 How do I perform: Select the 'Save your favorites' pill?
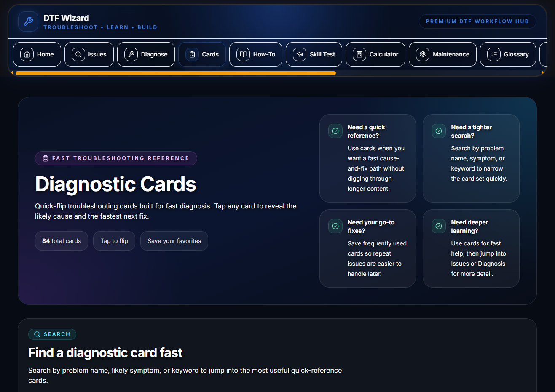click(174, 241)
